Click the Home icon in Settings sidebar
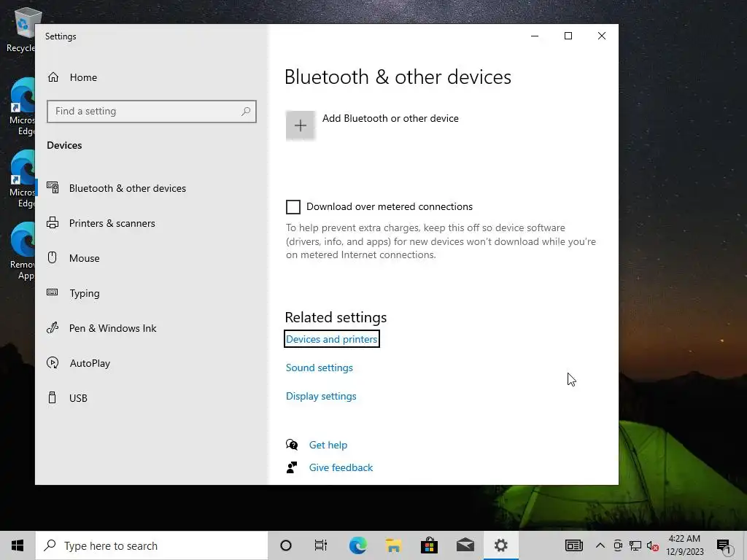747x560 pixels. tap(53, 77)
